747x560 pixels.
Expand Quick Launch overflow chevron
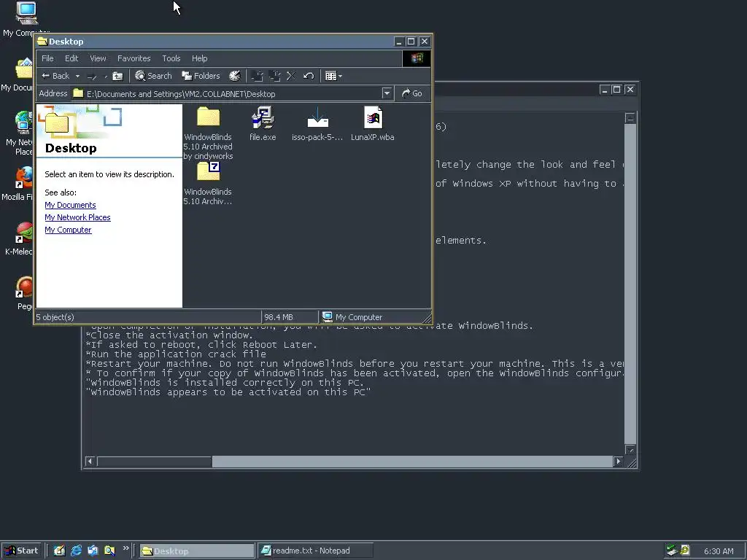(x=125, y=548)
